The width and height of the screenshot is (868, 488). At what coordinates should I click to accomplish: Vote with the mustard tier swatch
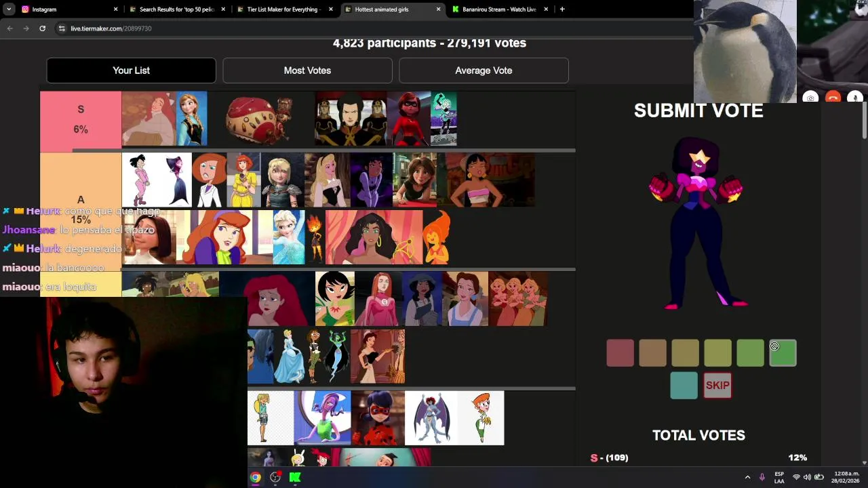(685, 353)
